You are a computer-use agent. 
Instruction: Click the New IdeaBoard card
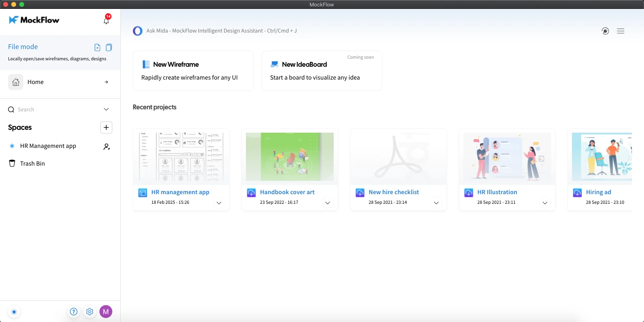pos(322,71)
